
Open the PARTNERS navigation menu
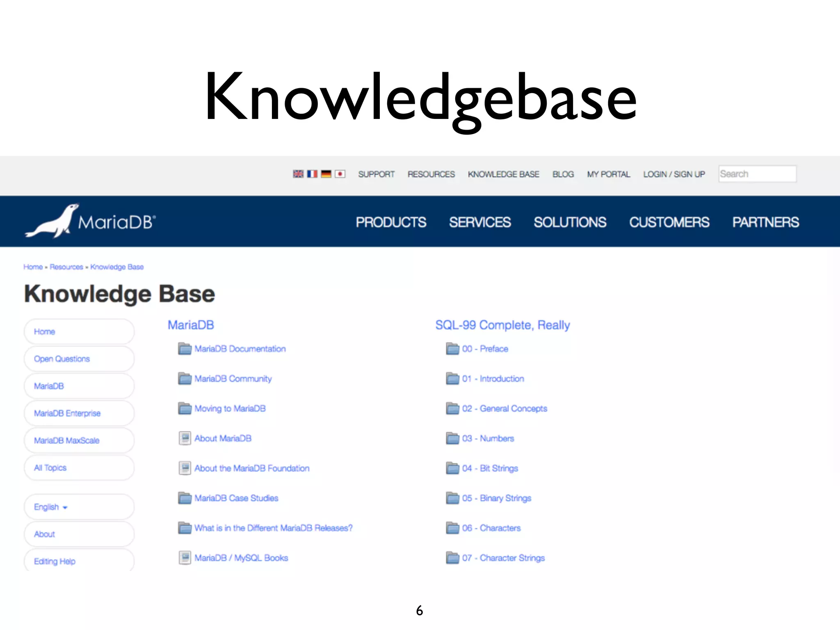(766, 222)
